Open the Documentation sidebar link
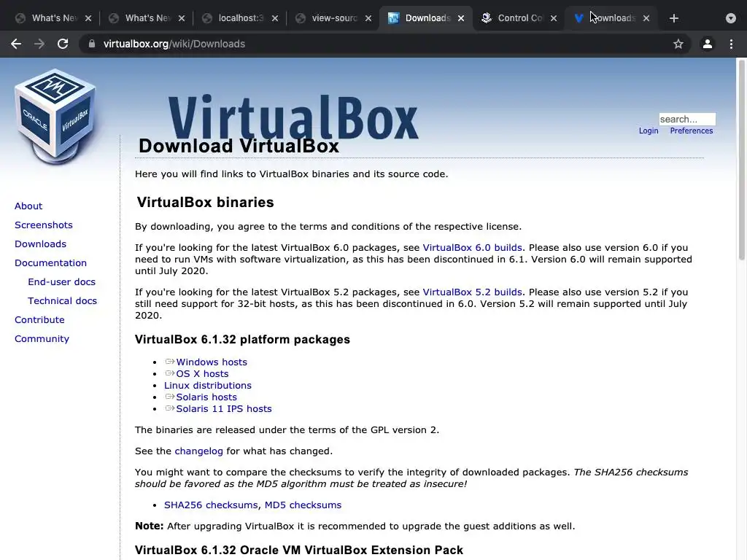This screenshot has width=747, height=560. pyautogui.click(x=50, y=263)
